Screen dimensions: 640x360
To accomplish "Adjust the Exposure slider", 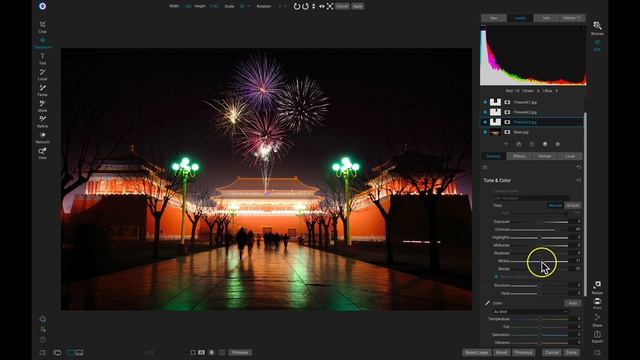I will pyautogui.click(x=539, y=222).
